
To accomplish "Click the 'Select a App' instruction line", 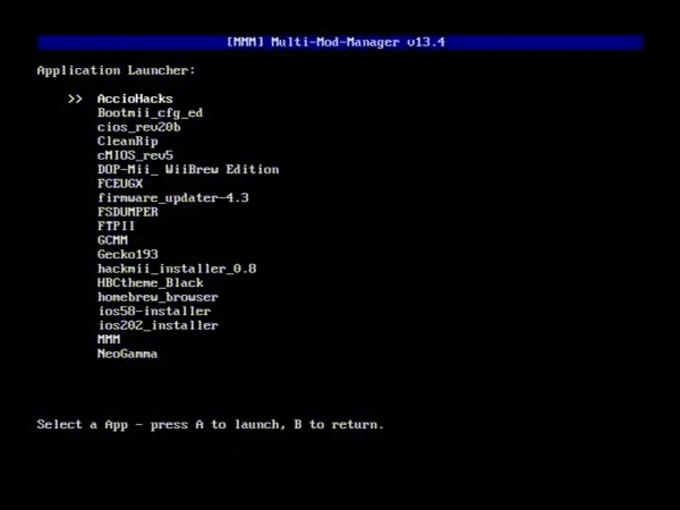I will pos(210,425).
